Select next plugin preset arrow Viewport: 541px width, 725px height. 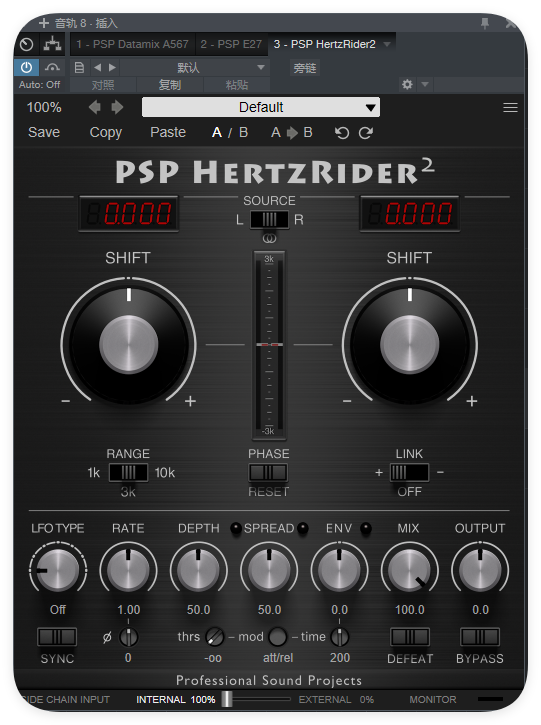click(117, 107)
